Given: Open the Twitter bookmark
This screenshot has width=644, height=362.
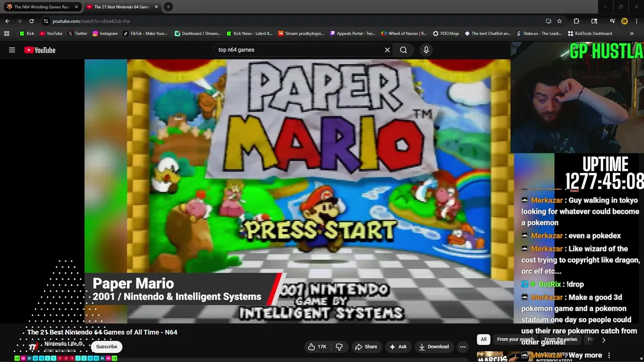Looking at the screenshot, I should pyautogui.click(x=77, y=34).
